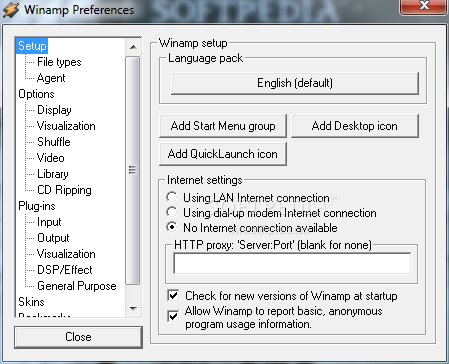
Task: Open Library options page
Action: point(53,174)
